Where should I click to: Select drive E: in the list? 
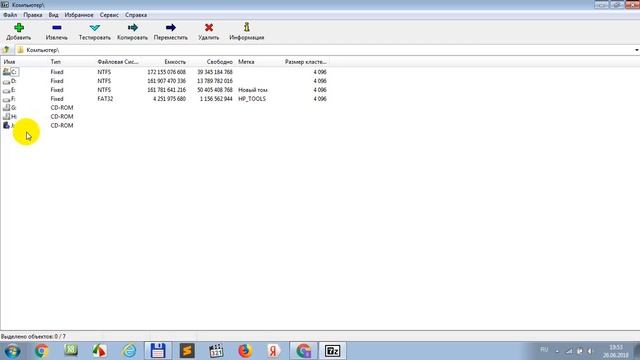tap(10, 90)
